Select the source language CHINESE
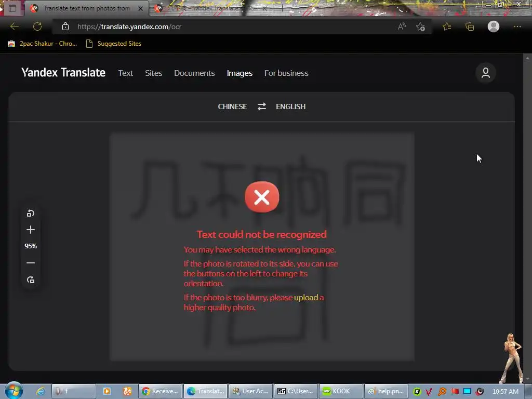 click(x=232, y=107)
